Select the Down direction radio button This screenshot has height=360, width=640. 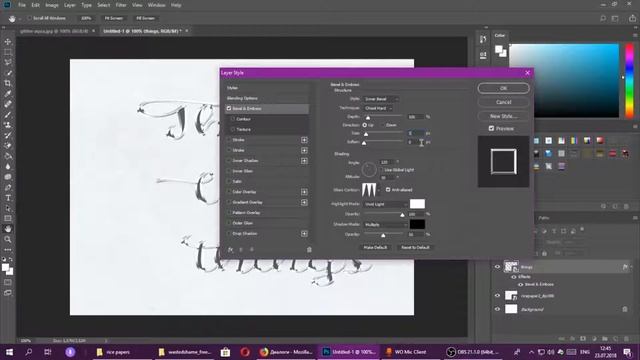(x=382, y=125)
